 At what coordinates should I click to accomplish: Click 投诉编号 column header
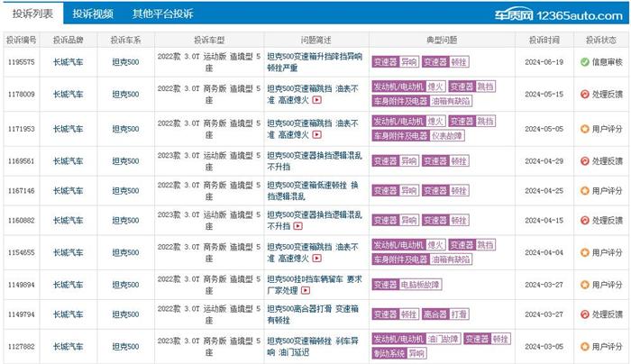[22, 41]
